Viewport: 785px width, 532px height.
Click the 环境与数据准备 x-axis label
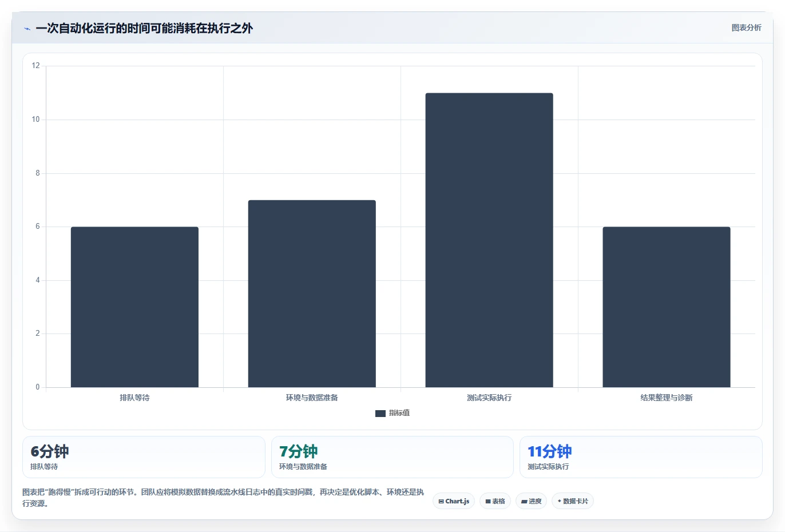click(312, 398)
